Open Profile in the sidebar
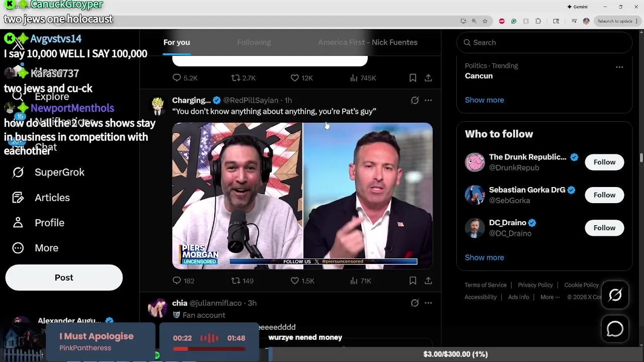Viewport: 644px width, 362px height. [x=38, y=223]
